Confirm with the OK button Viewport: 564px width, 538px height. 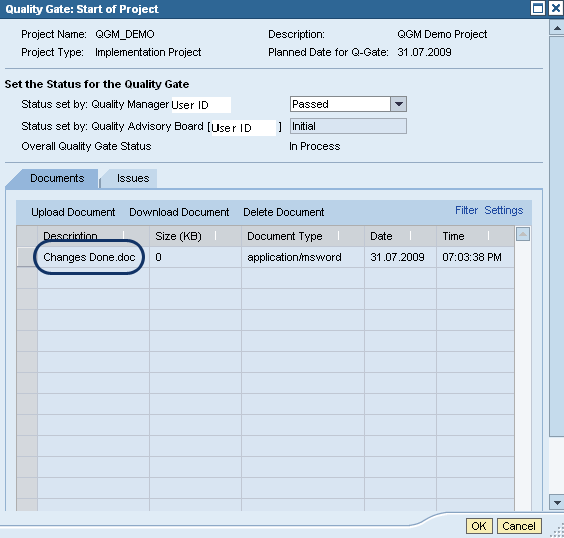[x=479, y=526]
